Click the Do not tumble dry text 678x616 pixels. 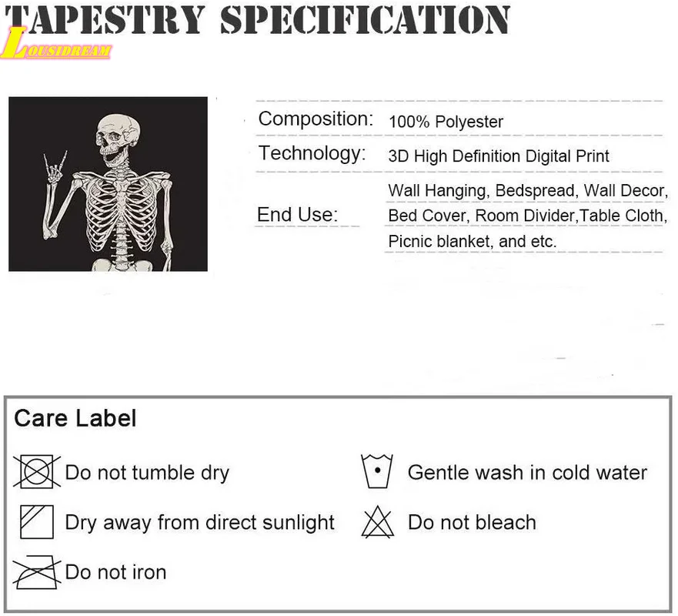[x=147, y=472]
